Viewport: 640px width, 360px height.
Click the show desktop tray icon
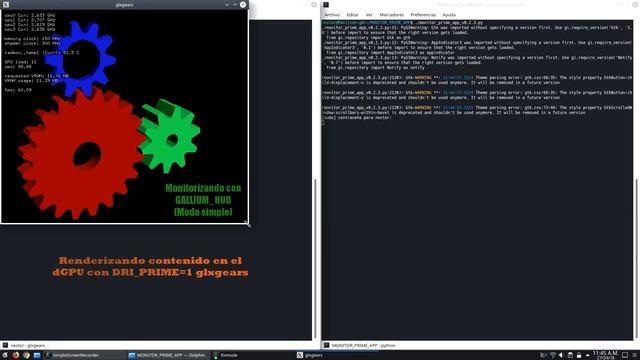(x=625, y=355)
